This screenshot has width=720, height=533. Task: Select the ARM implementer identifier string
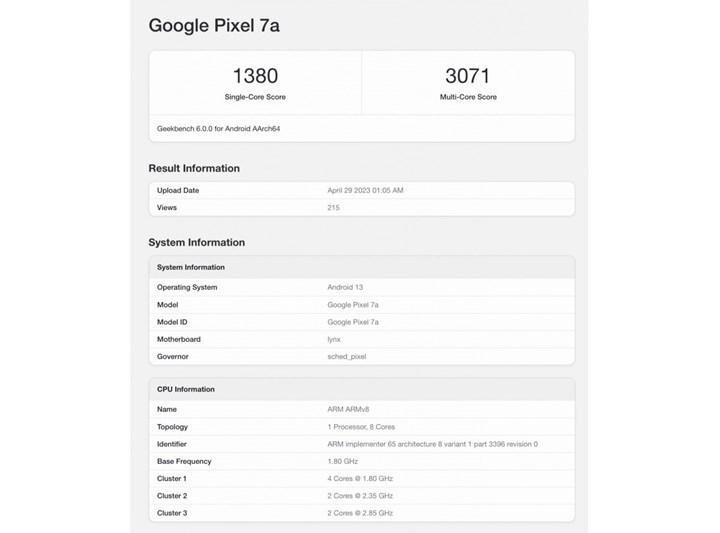[x=433, y=444]
